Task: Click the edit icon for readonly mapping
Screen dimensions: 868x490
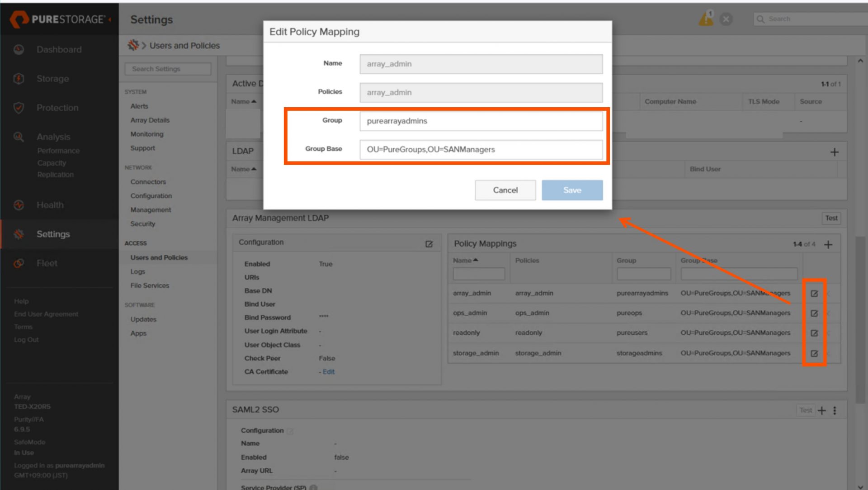Action: 814,333
